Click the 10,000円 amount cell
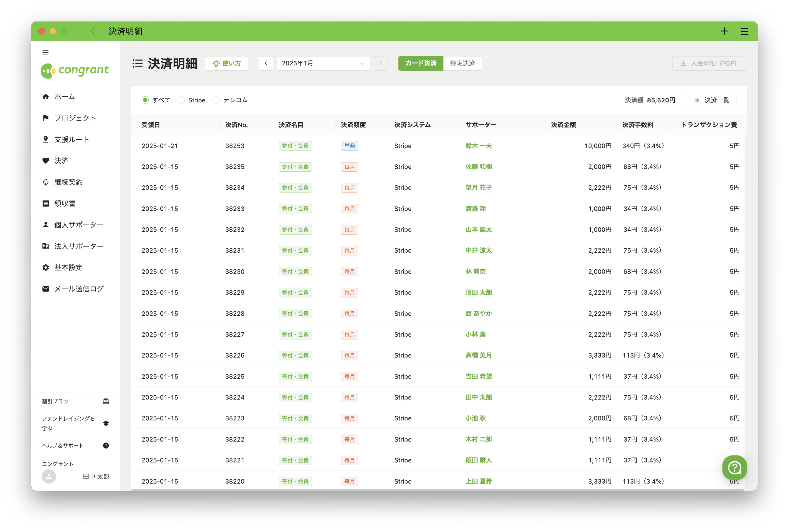789x532 pixels. click(598, 146)
